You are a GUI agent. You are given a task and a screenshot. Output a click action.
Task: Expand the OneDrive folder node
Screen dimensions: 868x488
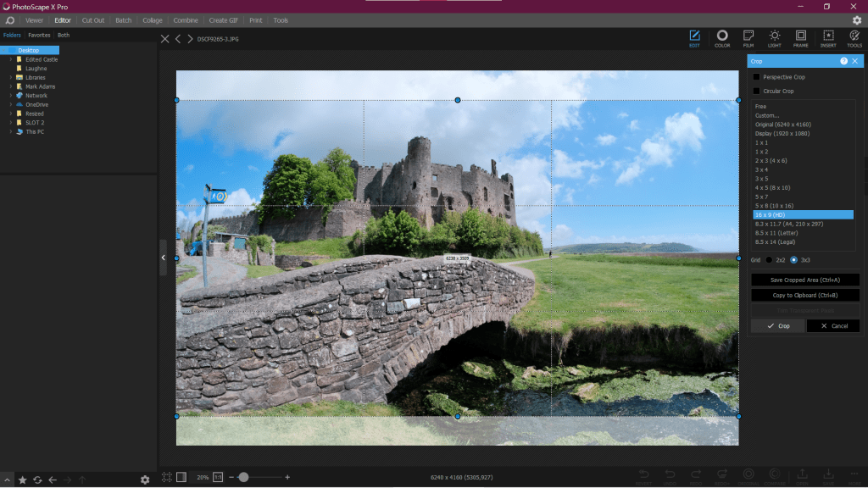pos(11,104)
